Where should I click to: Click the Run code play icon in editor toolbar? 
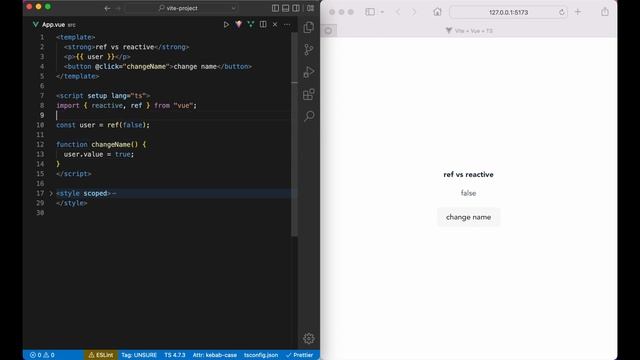point(226,24)
